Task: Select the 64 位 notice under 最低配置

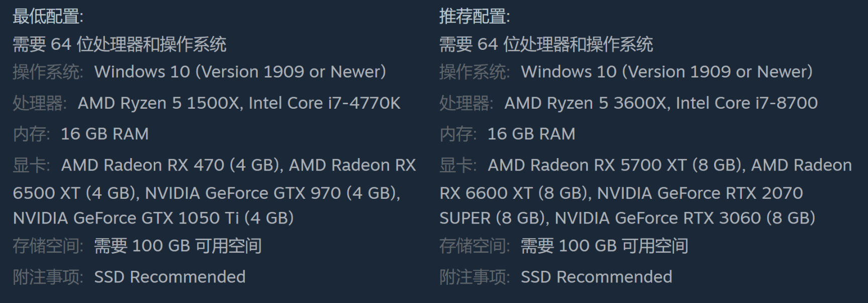Action: [x=119, y=44]
